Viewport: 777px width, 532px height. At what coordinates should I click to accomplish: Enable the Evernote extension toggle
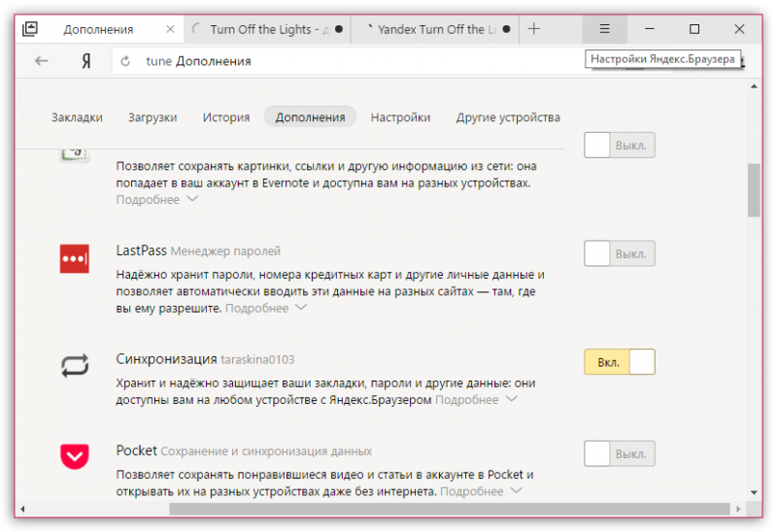(620, 146)
